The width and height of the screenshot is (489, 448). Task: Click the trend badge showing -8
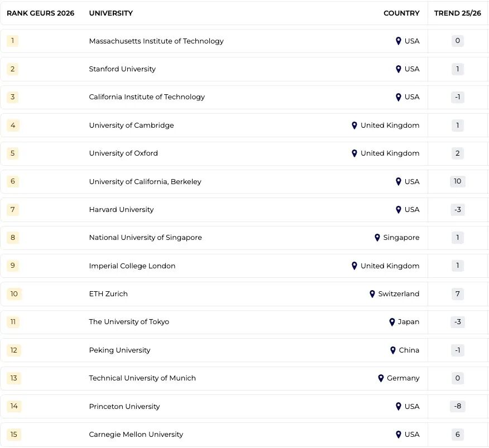pyautogui.click(x=457, y=407)
